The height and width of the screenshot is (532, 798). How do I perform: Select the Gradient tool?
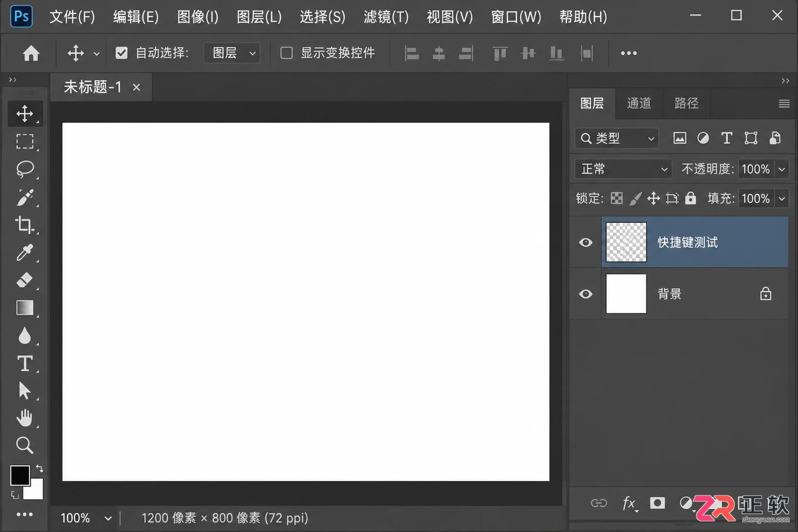25,308
